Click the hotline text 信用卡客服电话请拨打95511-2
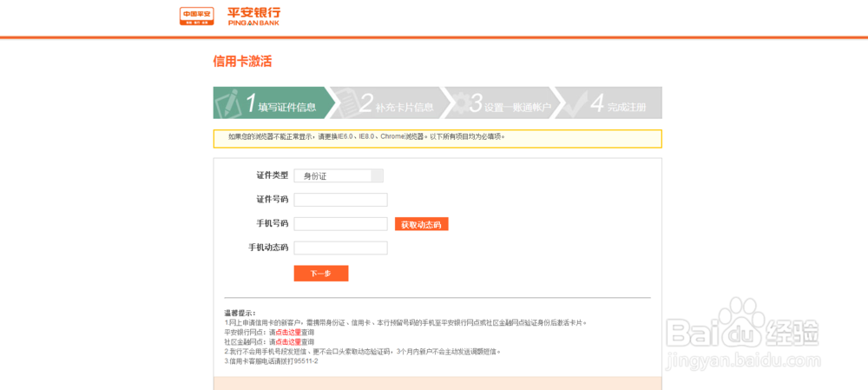Viewport: 868px width, 390px height. (x=271, y=361)
